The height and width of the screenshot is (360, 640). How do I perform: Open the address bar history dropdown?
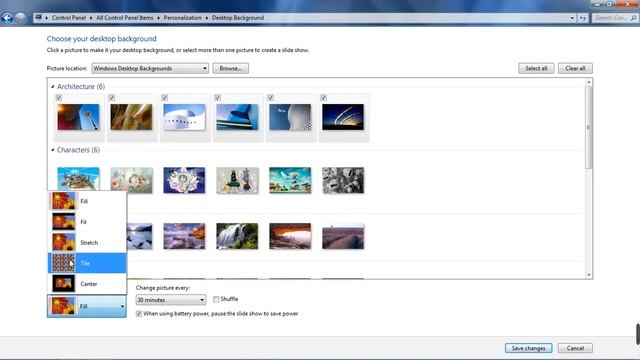pyautogui.click(x=572, y=18)
